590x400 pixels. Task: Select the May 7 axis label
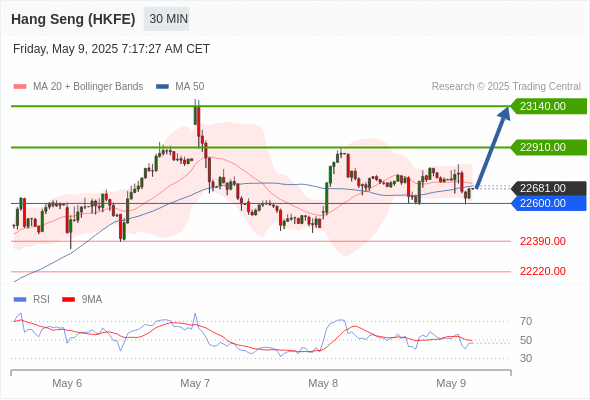[195, 383]
